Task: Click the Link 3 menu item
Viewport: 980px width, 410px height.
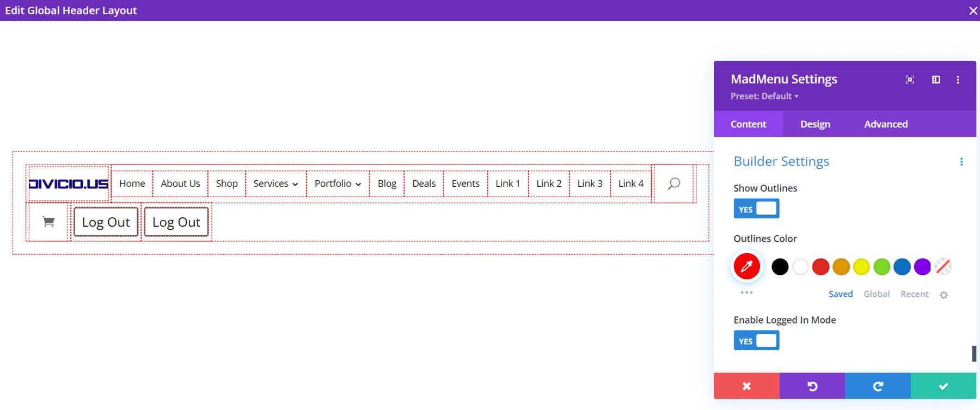Action: [590, 183]
